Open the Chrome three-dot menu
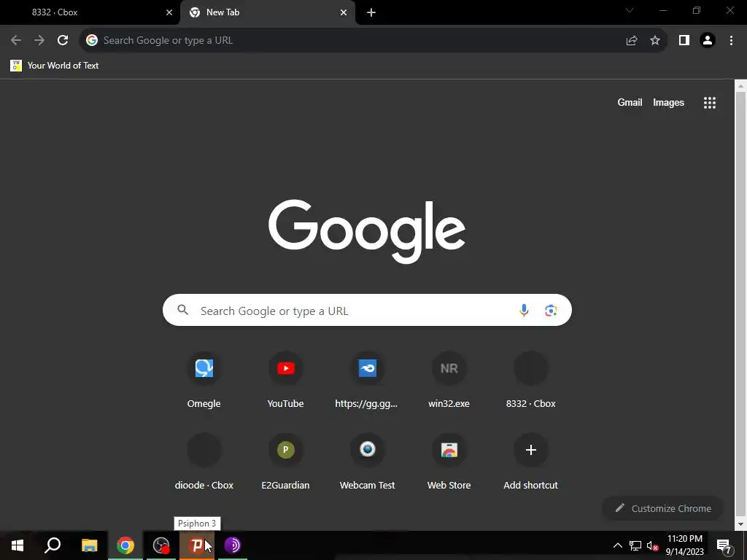 pos(731,41)
